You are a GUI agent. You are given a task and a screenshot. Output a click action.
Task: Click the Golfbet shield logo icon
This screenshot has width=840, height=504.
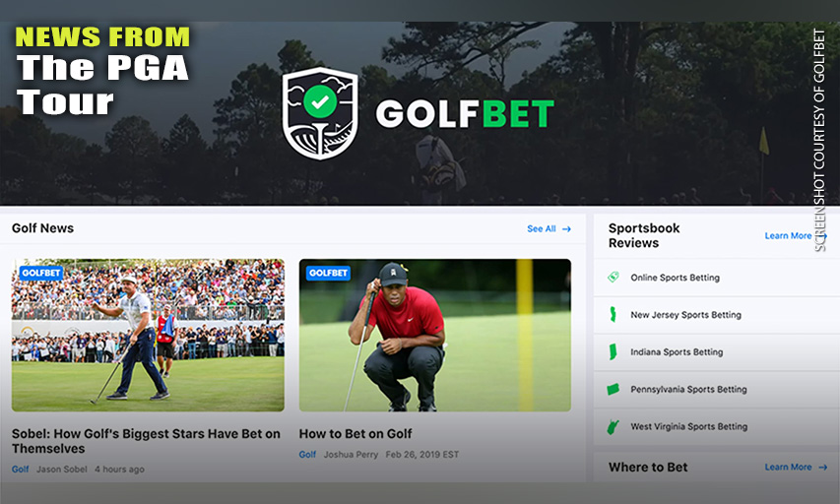(x=320, y=113)
